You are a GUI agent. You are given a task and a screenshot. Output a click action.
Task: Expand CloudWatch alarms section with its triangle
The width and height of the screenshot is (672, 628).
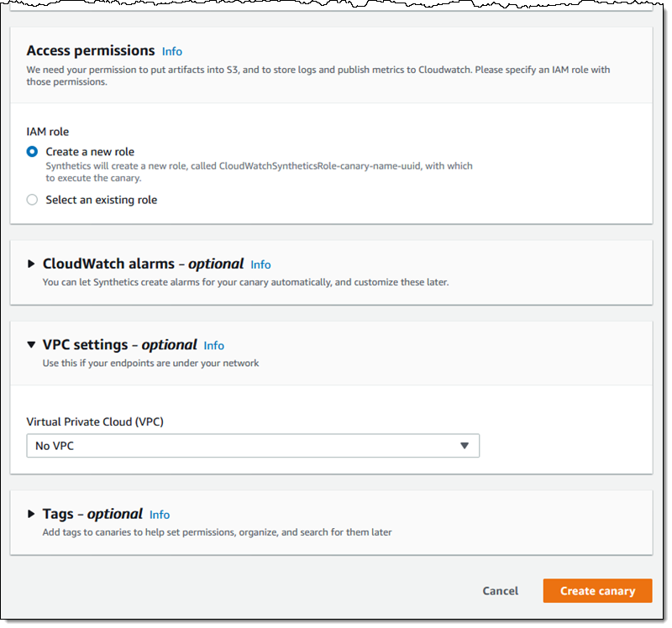tap(31, 264)
